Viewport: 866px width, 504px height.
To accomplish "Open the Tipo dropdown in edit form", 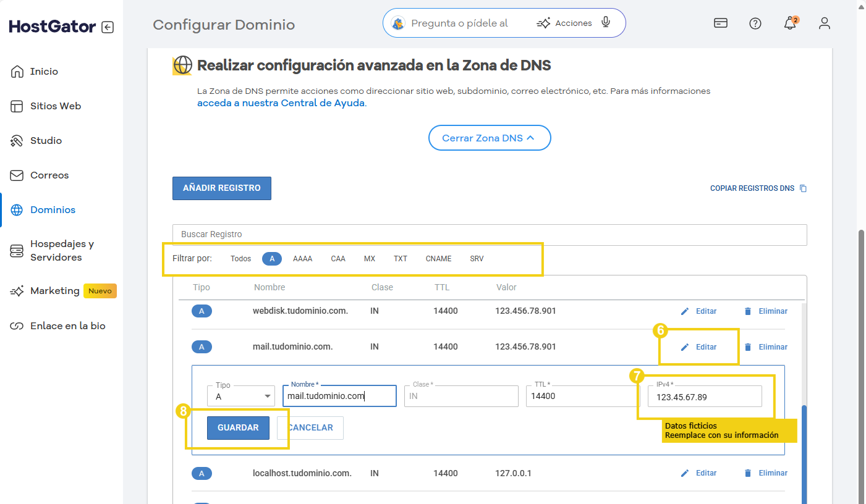I will [x=241, y=397].
